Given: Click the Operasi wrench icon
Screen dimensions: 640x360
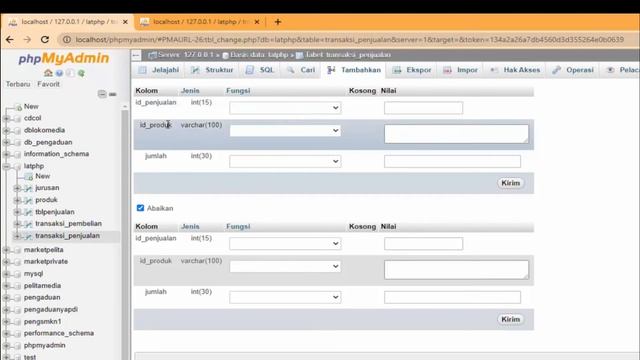Looking at the screenshot, I should 556,70.
